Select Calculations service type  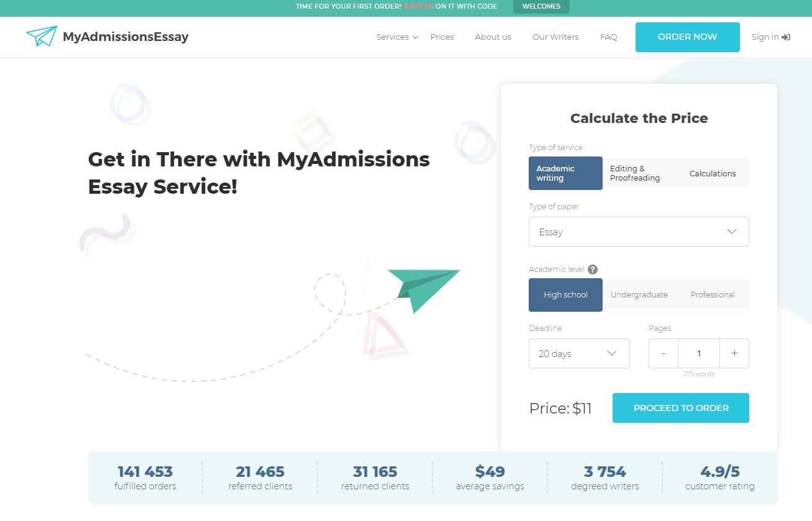(713, 173)
